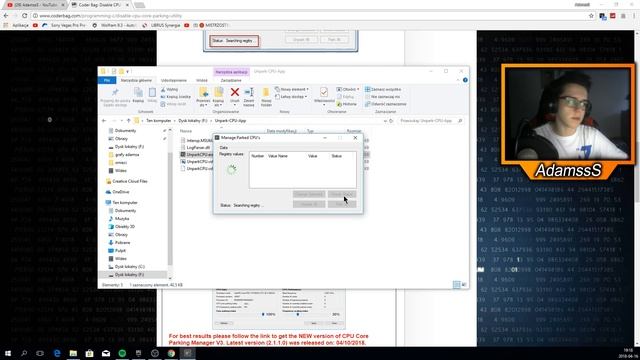Image resolution: width=640 pixels, height=360 pixels.
Task: Click Explorer back navigation arrow
Action: (104, 121)
